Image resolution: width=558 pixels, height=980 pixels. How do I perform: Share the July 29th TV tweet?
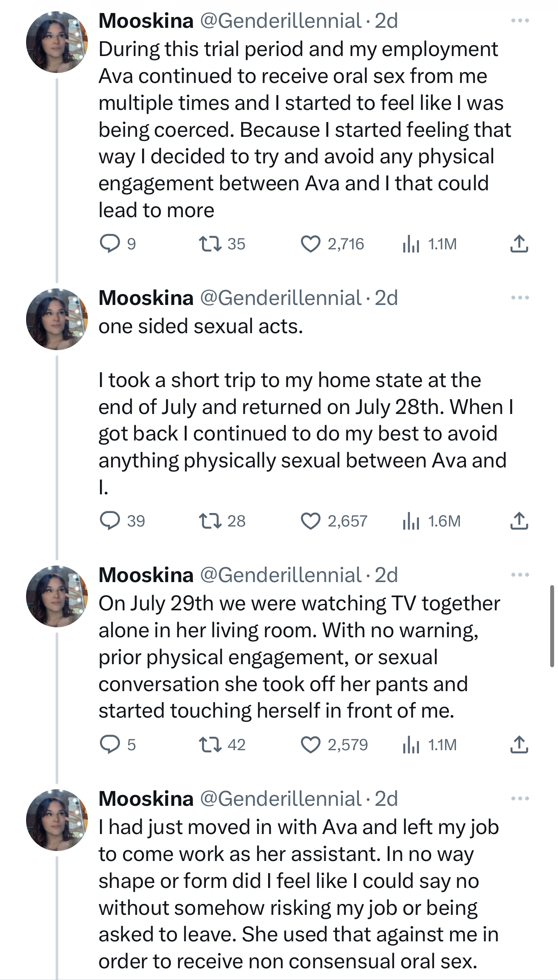pos(519,745)
